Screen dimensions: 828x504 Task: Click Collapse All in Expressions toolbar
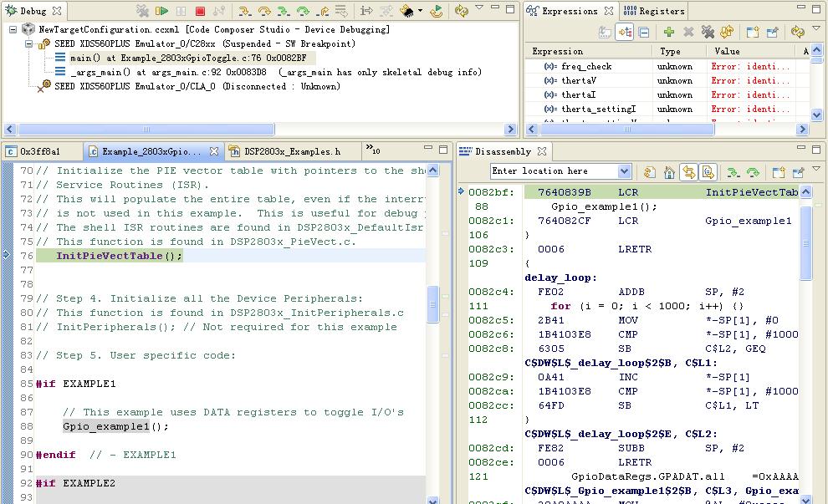(644, 33)
